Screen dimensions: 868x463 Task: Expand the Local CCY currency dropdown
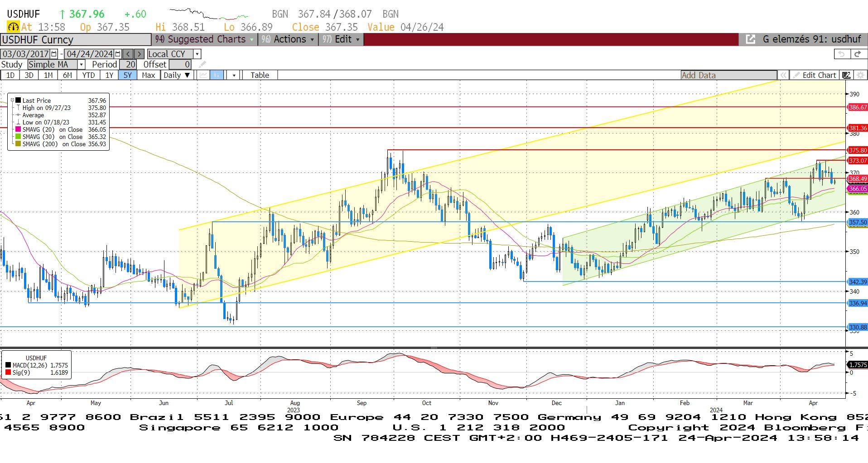pos(197,54)
